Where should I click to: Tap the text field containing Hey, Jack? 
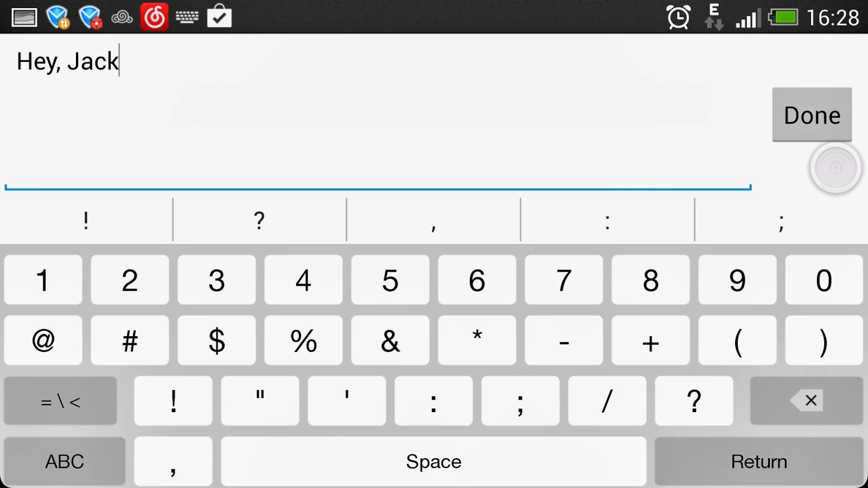378,113
